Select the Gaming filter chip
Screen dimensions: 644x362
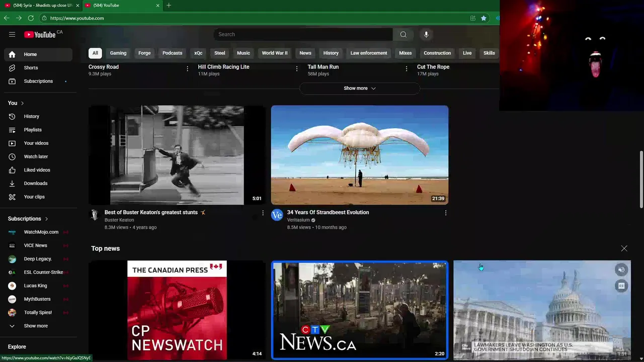[118, 53]
